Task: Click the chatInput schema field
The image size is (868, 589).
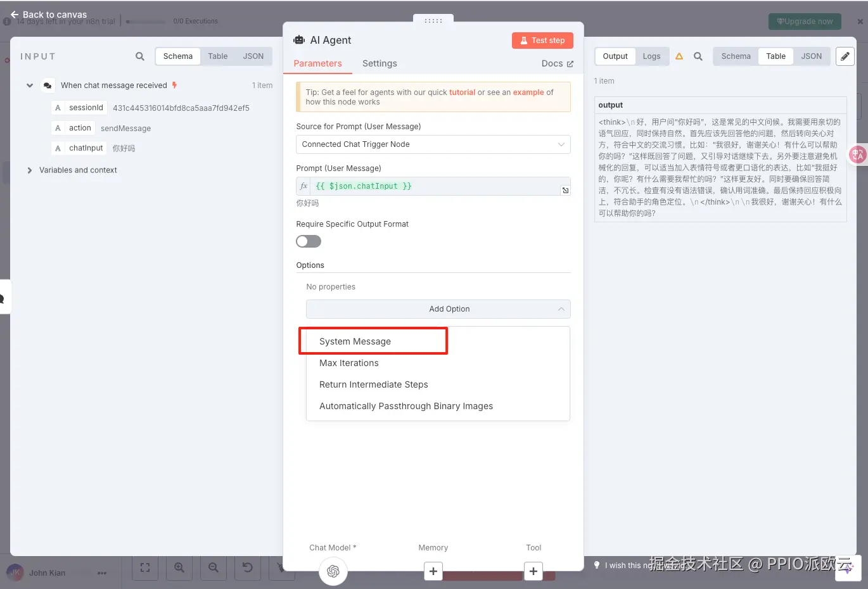Action: point(79,148)
